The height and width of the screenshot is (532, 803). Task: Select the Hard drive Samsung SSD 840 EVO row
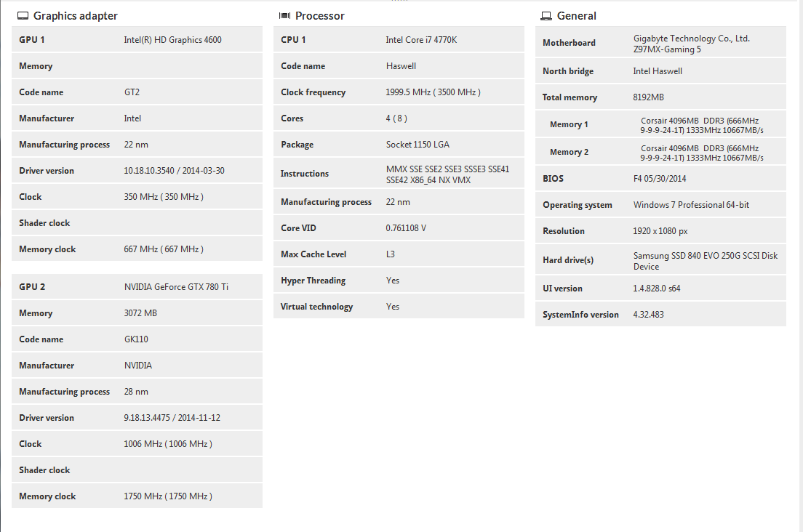[x=660, y=259]
